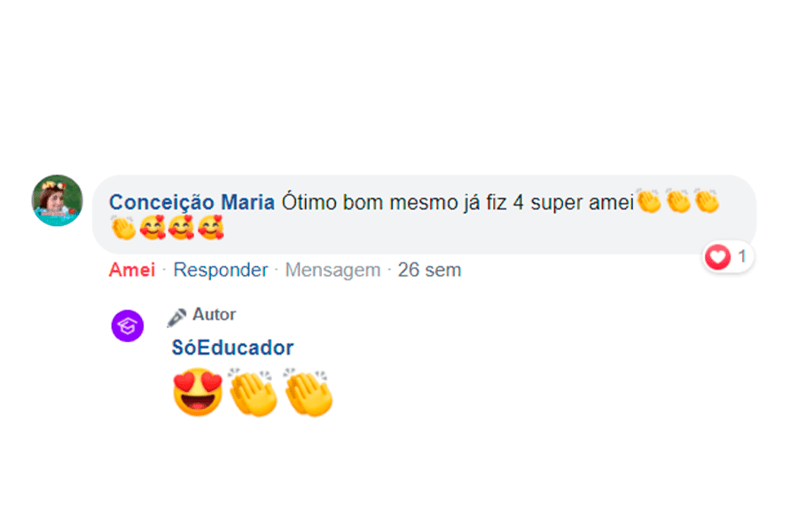Click the last hearts-face emoji in the comment

click(x=211, y=229)
